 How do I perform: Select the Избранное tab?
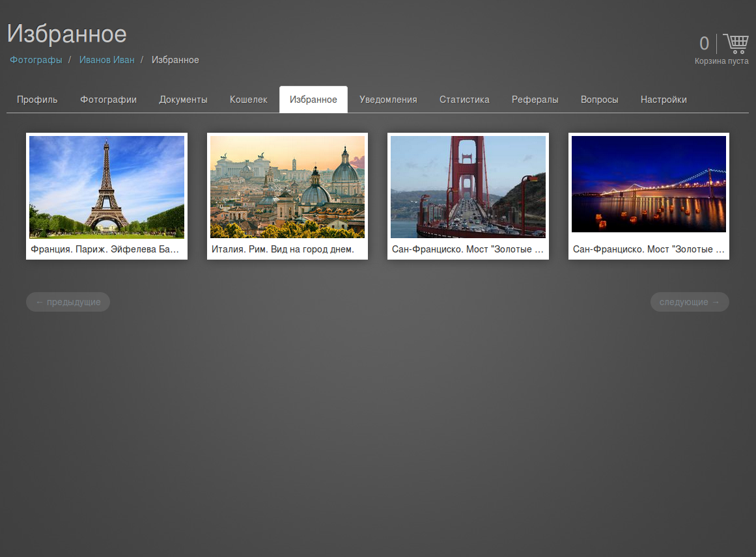[313, 100]
